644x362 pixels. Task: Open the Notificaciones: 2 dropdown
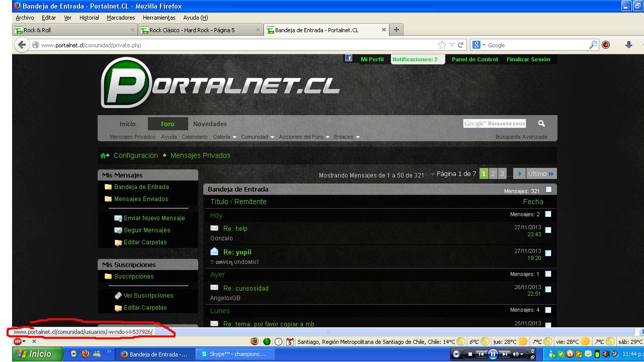[418, 59]
